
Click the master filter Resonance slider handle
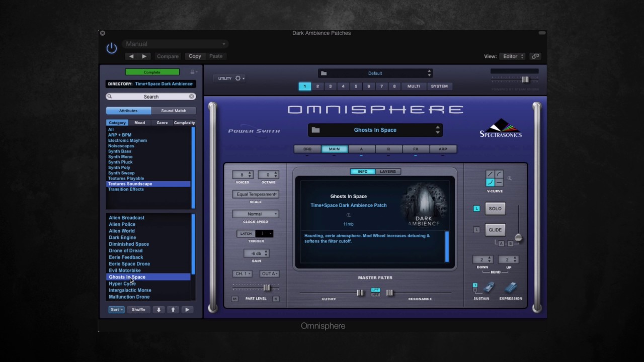tap(389, 293)
